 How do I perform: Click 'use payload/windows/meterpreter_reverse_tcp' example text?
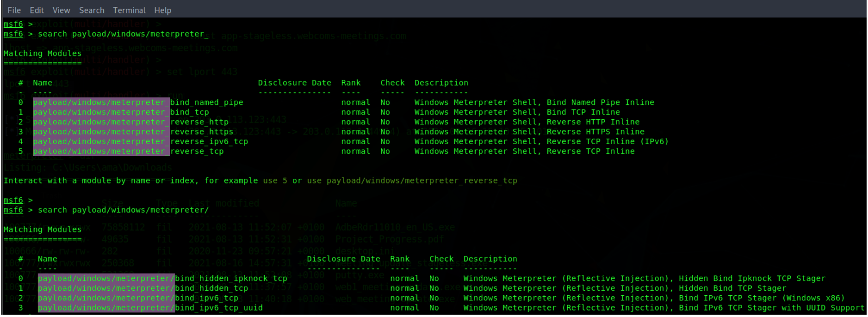click(x=412, y=181)
